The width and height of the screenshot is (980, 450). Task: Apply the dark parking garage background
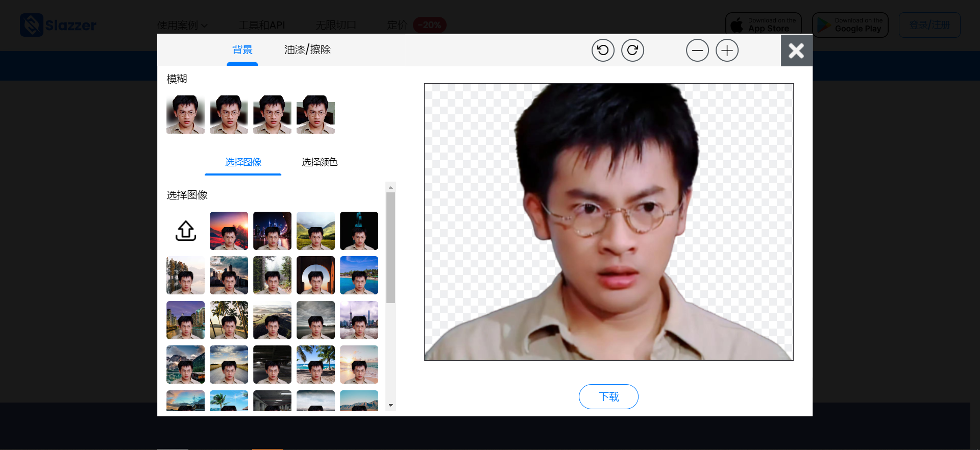[x=272, y=365]
